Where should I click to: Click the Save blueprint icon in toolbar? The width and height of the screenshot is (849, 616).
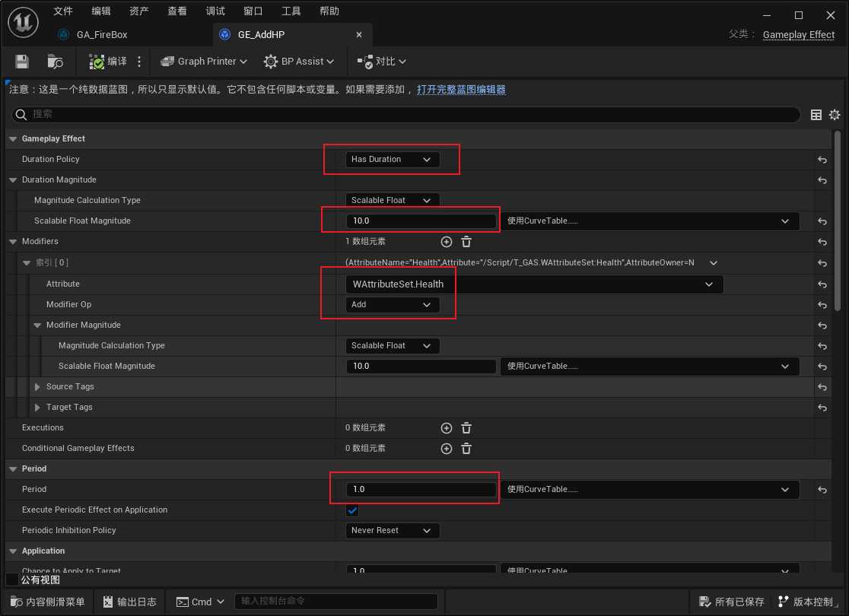point(22,62)
